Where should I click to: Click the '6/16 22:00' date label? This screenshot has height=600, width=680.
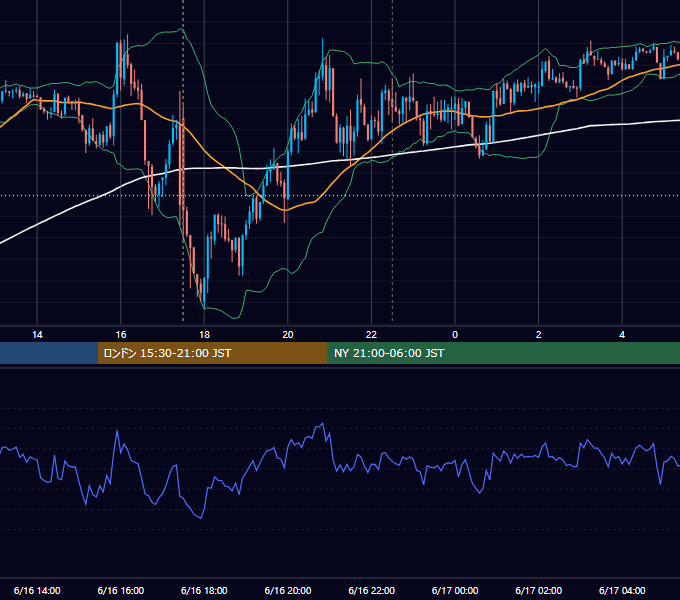point(371,590)
